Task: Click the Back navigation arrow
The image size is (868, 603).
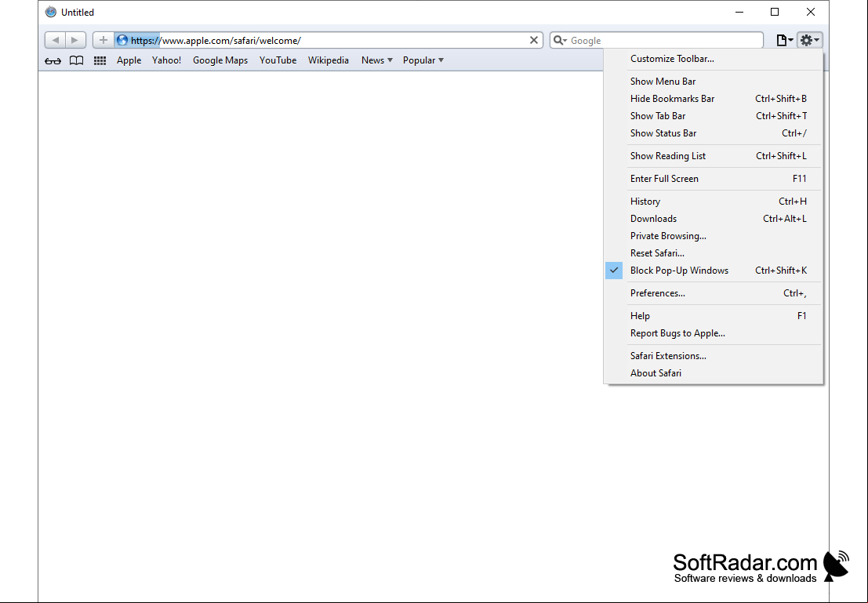Action: click(56, 40)
